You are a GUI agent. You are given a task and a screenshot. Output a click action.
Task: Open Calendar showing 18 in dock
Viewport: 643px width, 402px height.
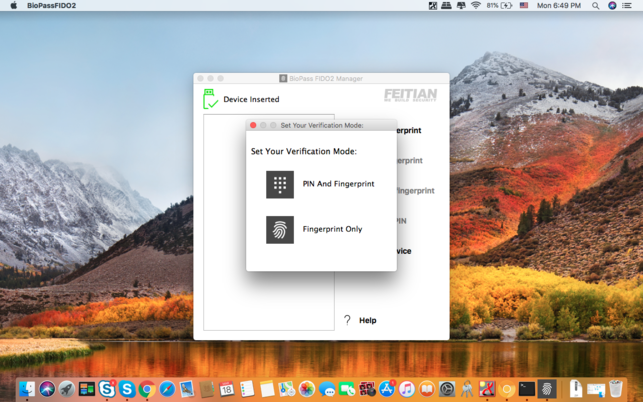point(227,389)
